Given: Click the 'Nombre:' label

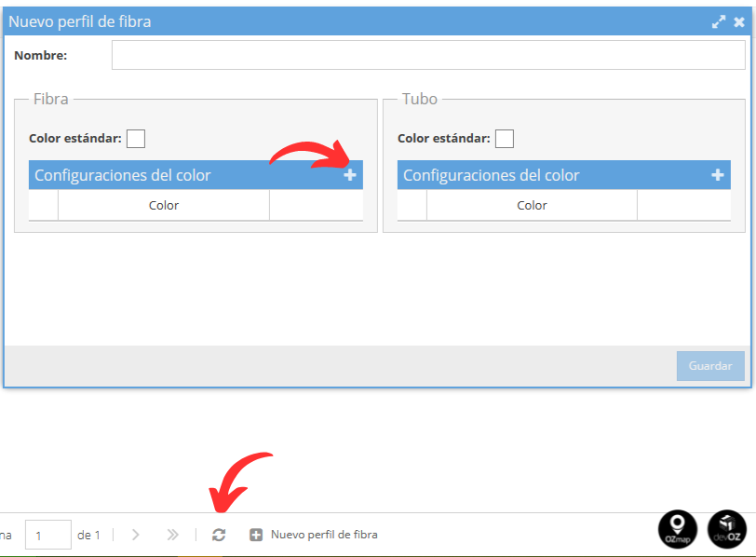Looking at the screenshot, I should pos(41,56).
